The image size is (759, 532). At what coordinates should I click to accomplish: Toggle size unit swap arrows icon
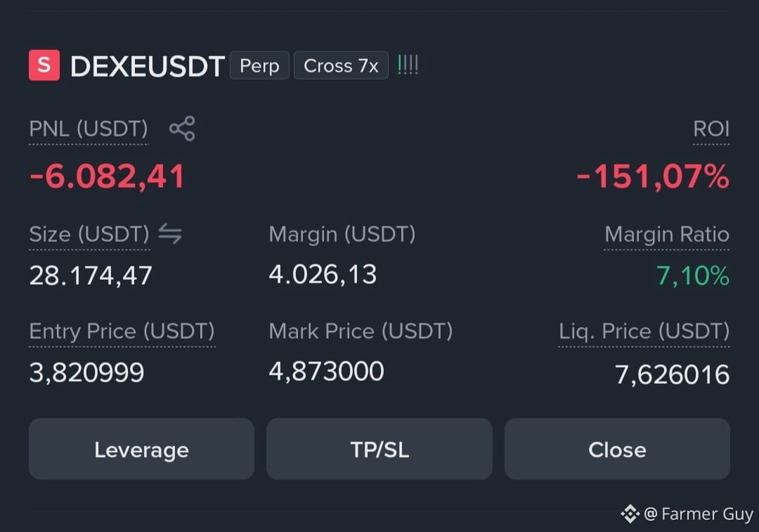170,234
